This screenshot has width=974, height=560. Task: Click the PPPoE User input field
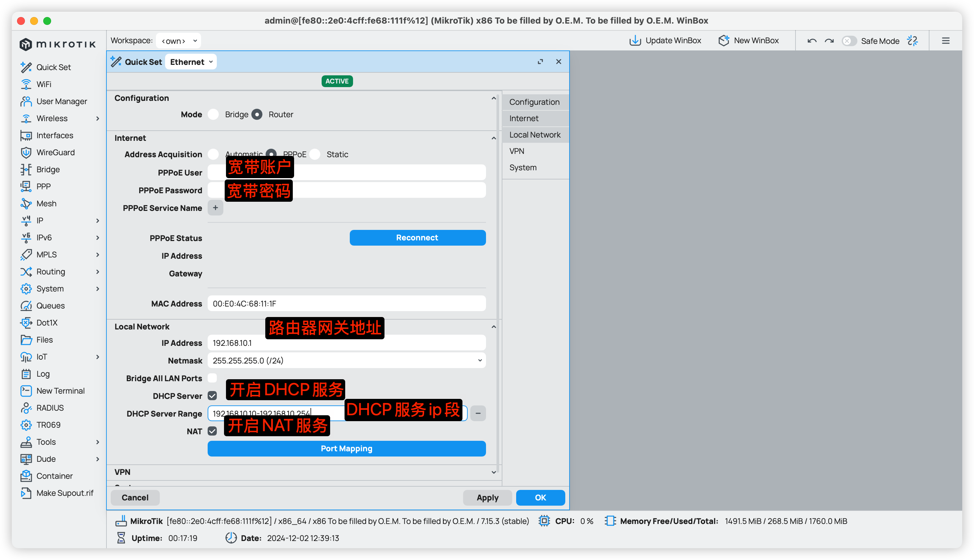point(347,172)
